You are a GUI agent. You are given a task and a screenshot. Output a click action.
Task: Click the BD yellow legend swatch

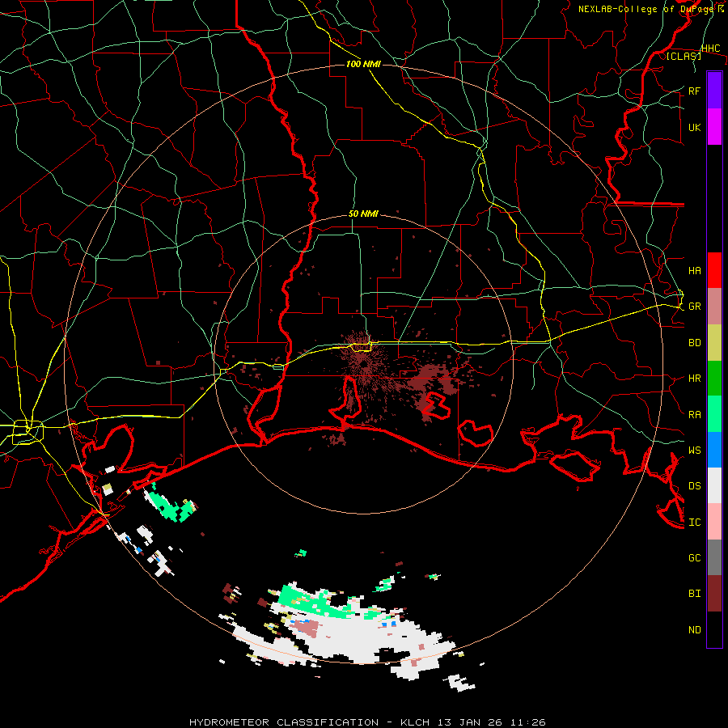714,343
